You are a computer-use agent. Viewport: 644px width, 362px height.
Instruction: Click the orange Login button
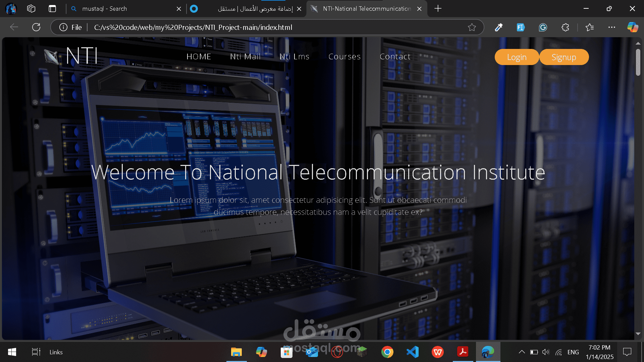517,57
